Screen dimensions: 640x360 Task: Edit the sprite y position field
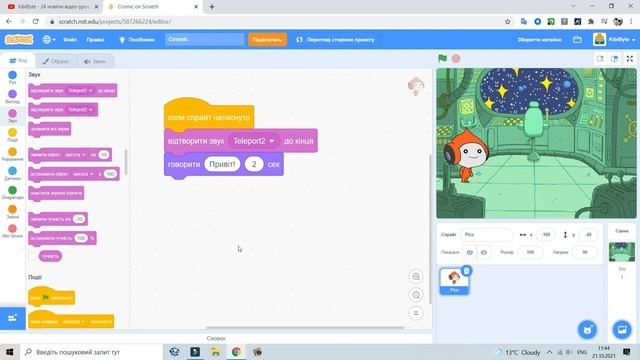click(x=588, y=235)
